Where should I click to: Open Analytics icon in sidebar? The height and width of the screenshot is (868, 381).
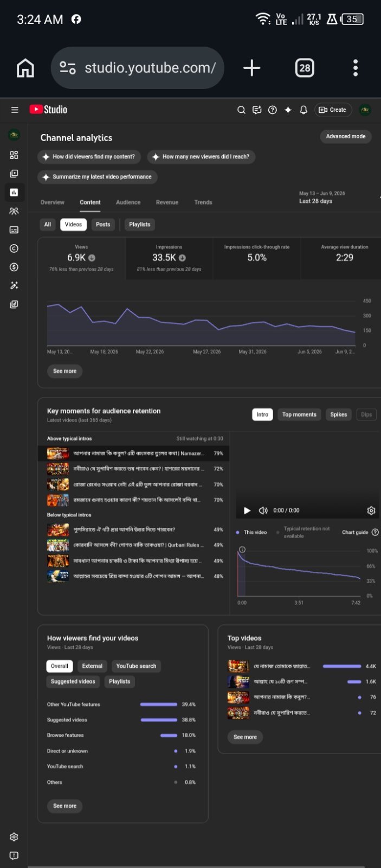14,192
